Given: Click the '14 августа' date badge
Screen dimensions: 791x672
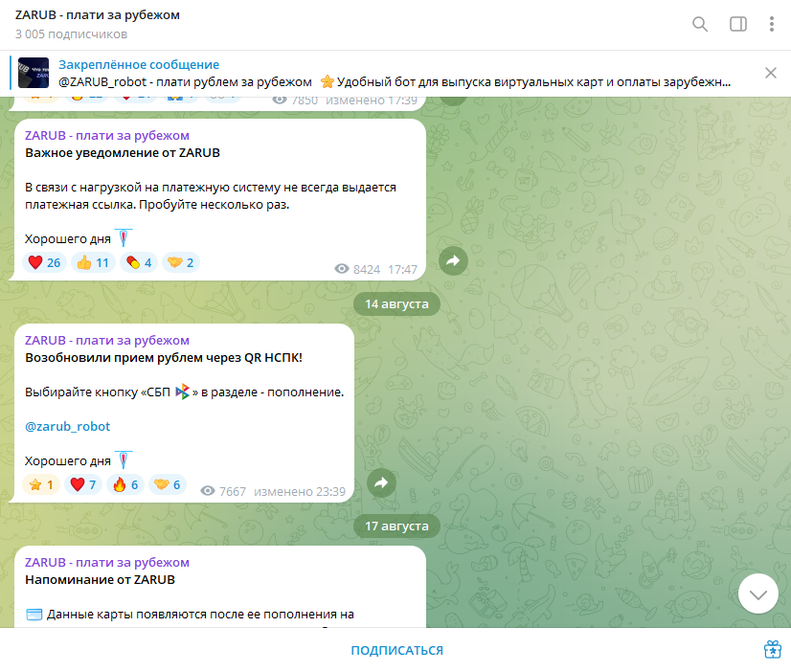Looking at the screenshot, I should [x=396, y=304].
